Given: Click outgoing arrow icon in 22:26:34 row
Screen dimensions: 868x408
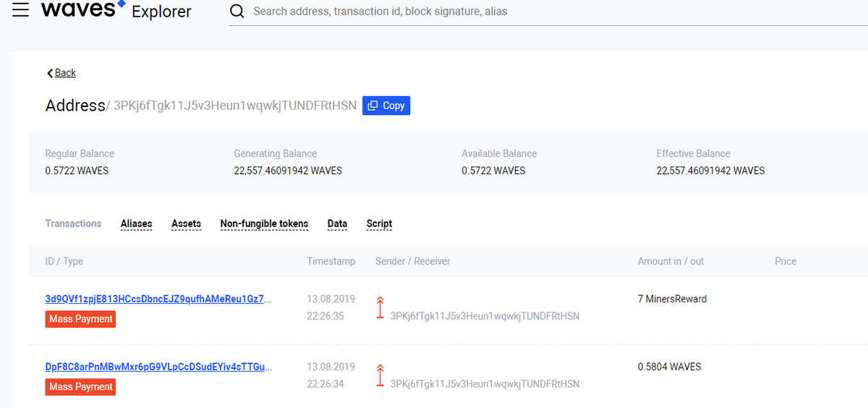Looking at the screenshot, I should pyautogui.click(x=380, y=375).
